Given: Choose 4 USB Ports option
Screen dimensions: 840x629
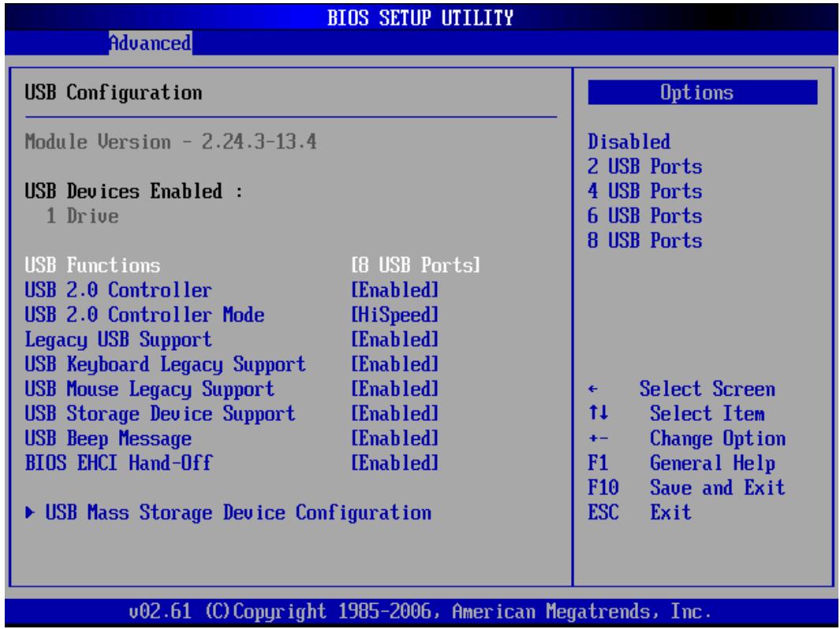Looking at the screenshot, I should [x=644, y=191].
